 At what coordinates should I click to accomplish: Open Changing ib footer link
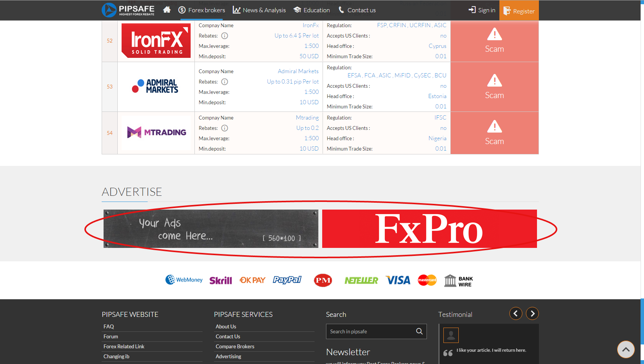coord(116,356)
